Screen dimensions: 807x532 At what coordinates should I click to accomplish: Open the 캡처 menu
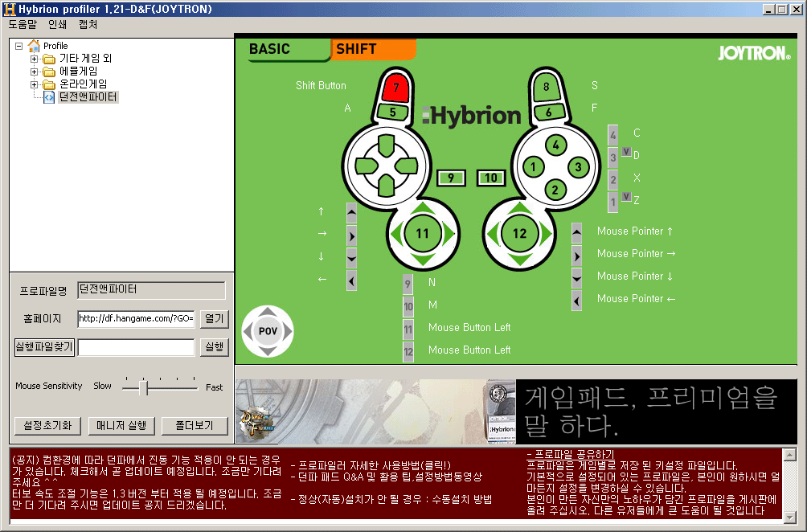[88, 24]
